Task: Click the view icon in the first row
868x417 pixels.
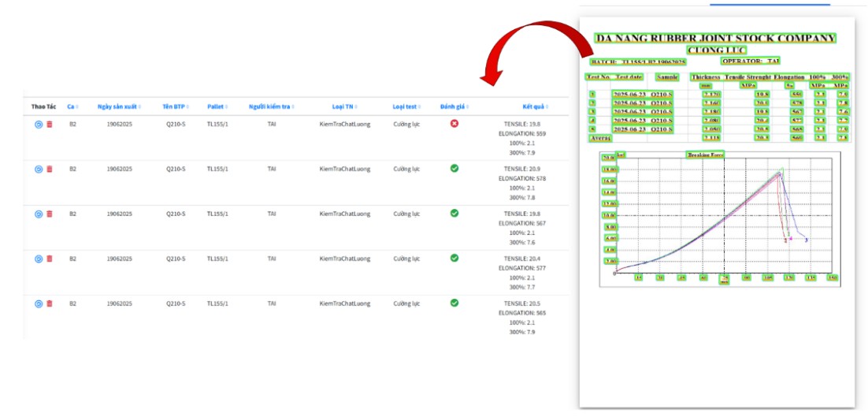Action: (39, 125)
